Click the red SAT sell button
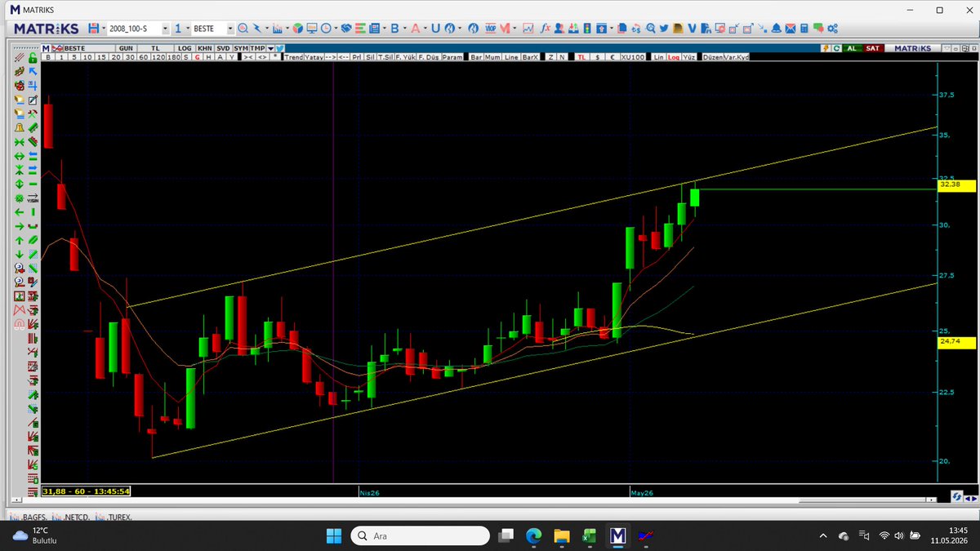The height and width of the screenshot is (551, 980). click(872, 48)
